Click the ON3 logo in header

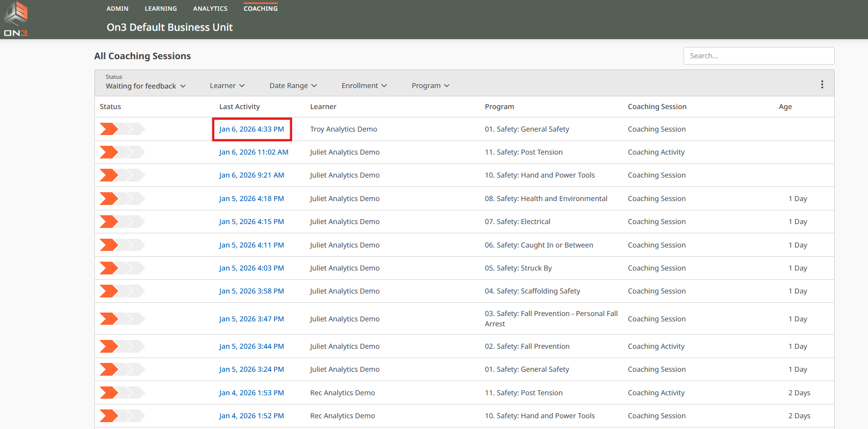click(x=16, y=19)
